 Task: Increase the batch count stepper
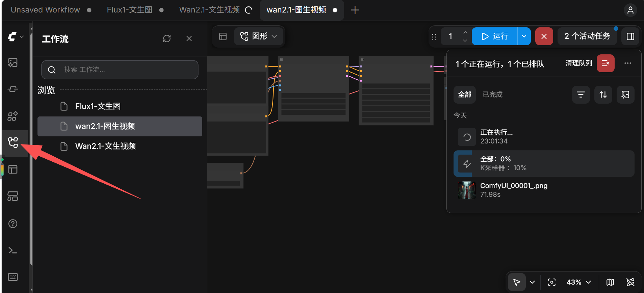[465, 32]
